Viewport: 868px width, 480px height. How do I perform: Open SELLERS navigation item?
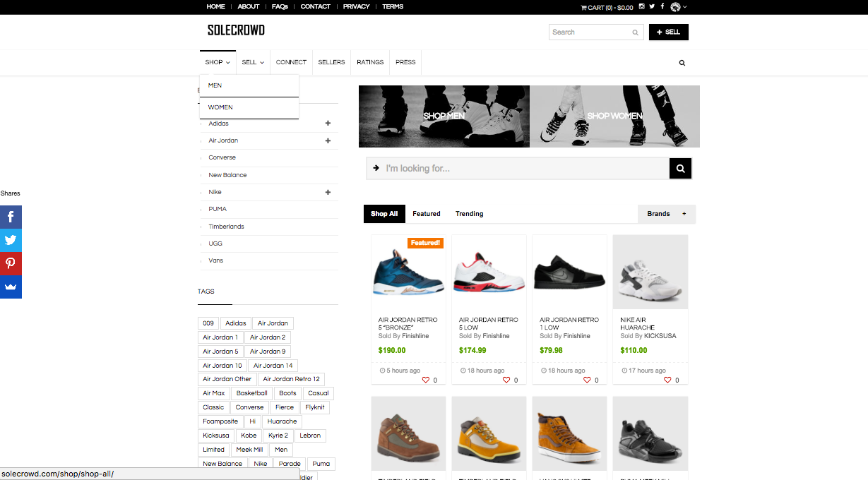[331, 62]
